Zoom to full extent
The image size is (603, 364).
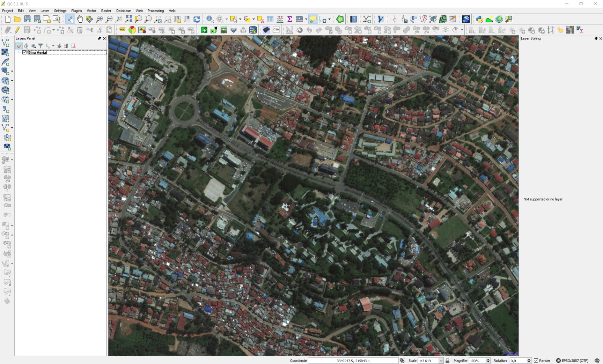129,19
